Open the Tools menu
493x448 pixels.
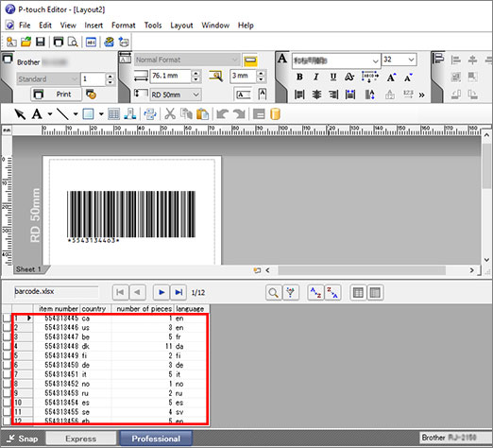(153, 26)
